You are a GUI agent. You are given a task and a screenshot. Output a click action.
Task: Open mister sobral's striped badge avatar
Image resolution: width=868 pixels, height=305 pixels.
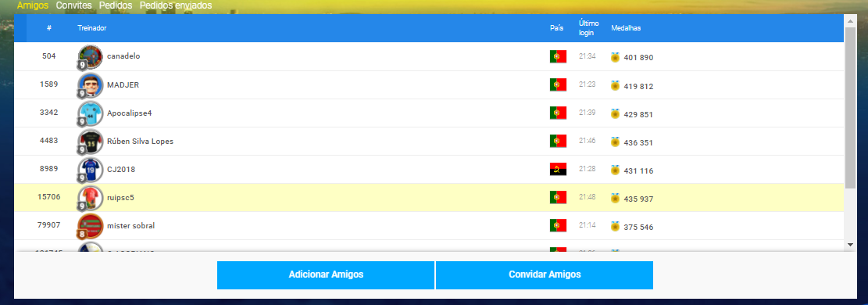[x=90, y=226]
